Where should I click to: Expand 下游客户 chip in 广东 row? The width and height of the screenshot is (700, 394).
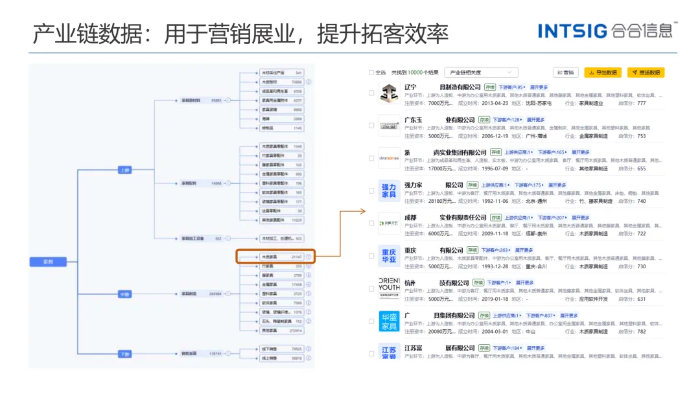click(x=507, y=120)
